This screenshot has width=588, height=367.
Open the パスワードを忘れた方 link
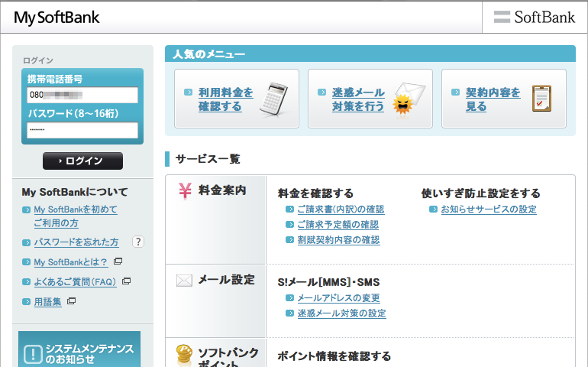[76, 242]
